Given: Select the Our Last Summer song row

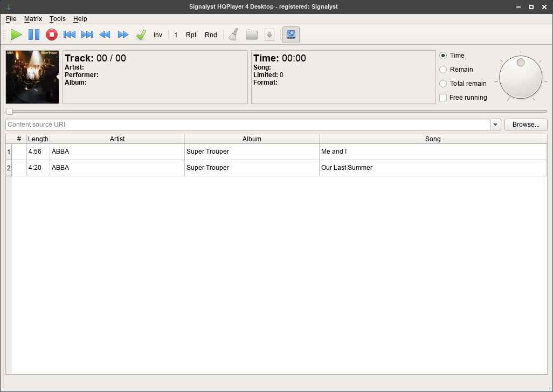Looking at the screenshot, I should click(x=347, y=168).
